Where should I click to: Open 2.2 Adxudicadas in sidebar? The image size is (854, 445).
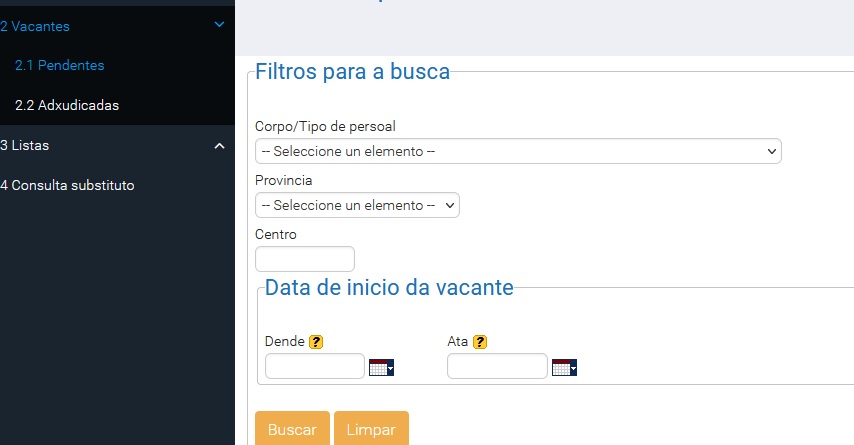click(67, 105)
